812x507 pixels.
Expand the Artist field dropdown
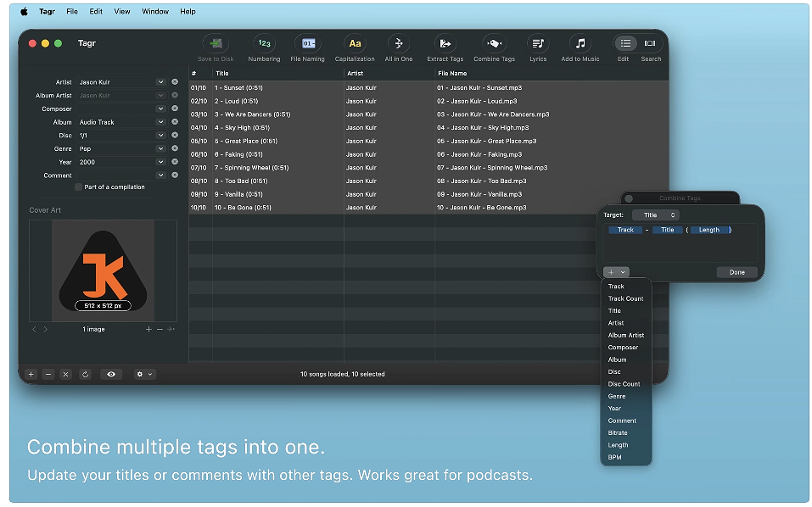click(x=160, y=81)
